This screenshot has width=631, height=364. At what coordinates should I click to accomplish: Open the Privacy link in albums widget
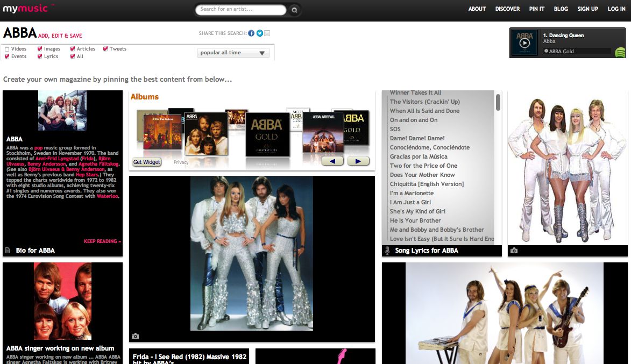click(x=181, y=162)
